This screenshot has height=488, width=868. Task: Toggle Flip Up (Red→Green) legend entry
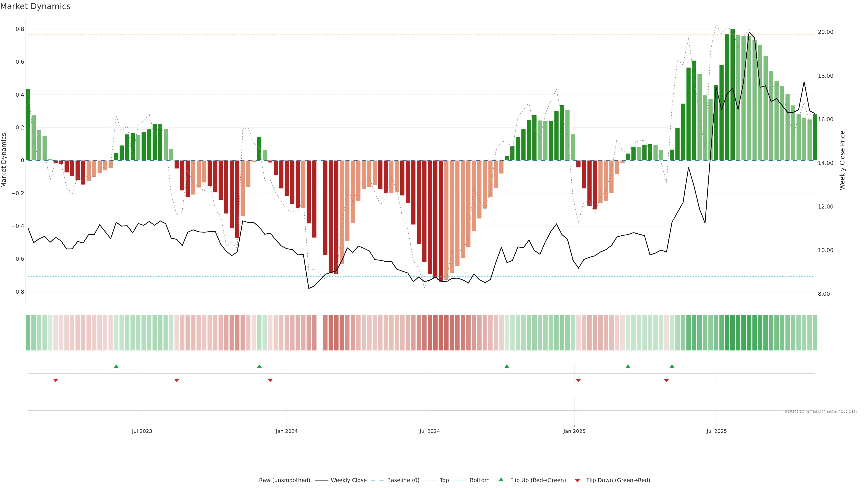tap(538, 480)
